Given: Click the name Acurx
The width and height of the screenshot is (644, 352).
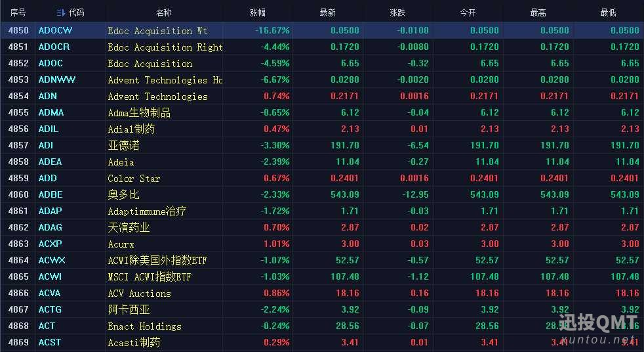Looking at the screenshot, I should tap(121, 244).
